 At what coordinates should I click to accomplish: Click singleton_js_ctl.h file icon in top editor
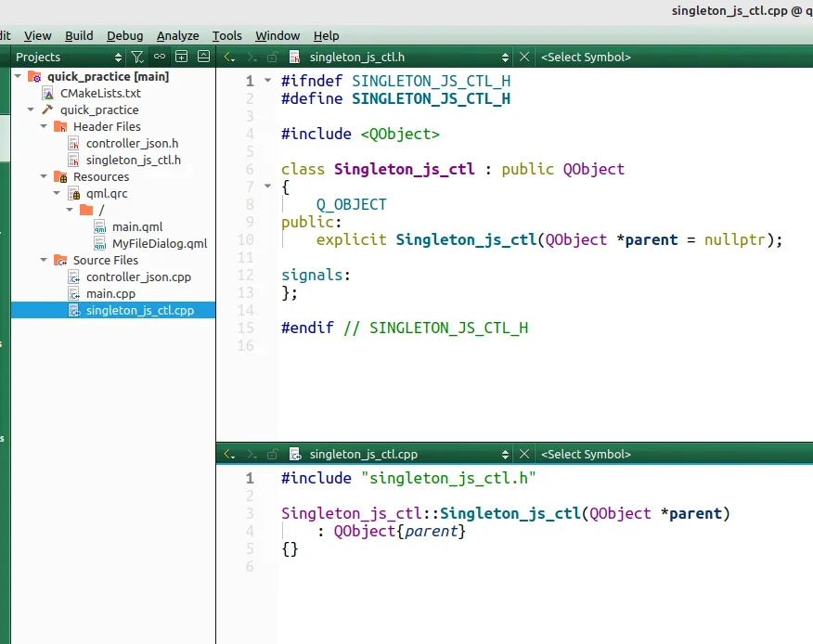click(294, 57)
